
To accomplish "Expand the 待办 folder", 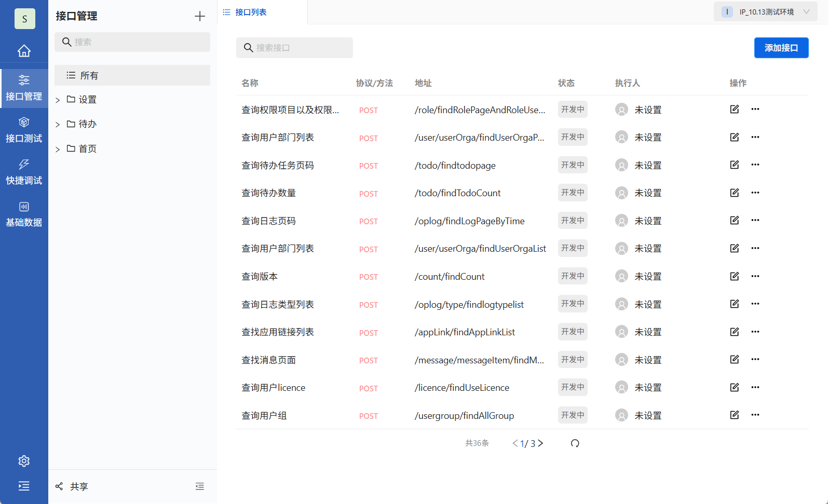I will coord(58,125).
